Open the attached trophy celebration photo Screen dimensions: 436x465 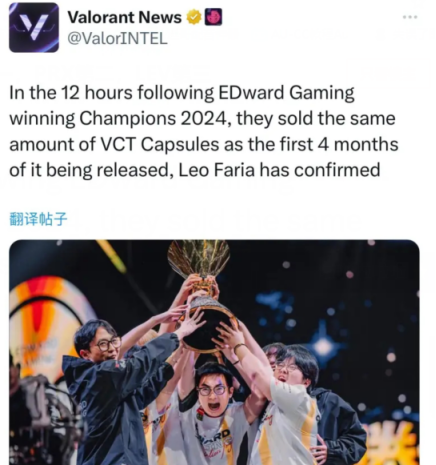click(x=214, y=352)
